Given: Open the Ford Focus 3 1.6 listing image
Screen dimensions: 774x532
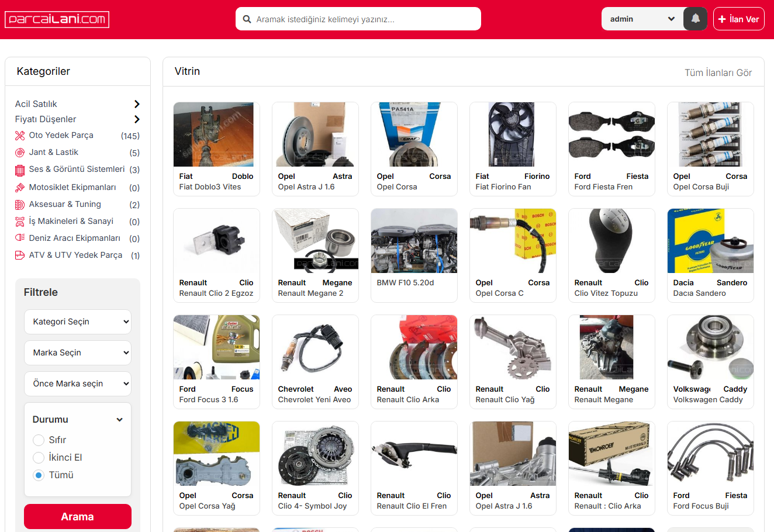Looking at the screenshot, I should click(217, 347).
